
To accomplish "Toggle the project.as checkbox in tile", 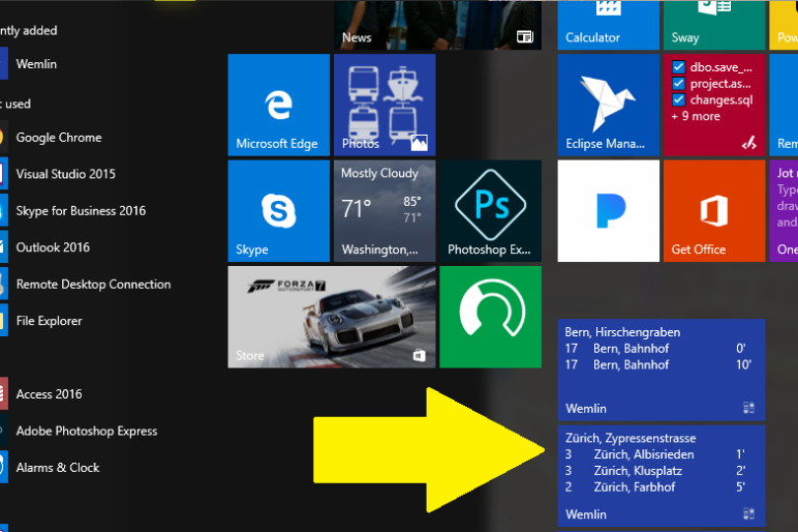I will pos(679,84).
